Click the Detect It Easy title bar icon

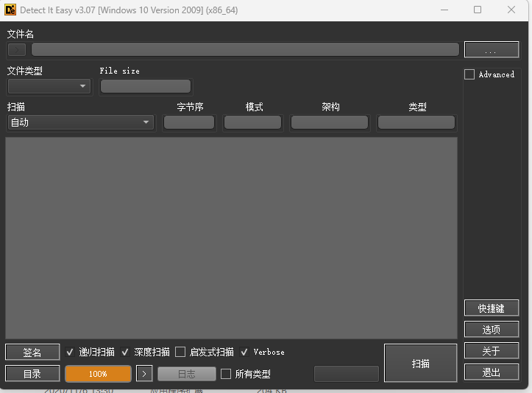tap(10, 10)
